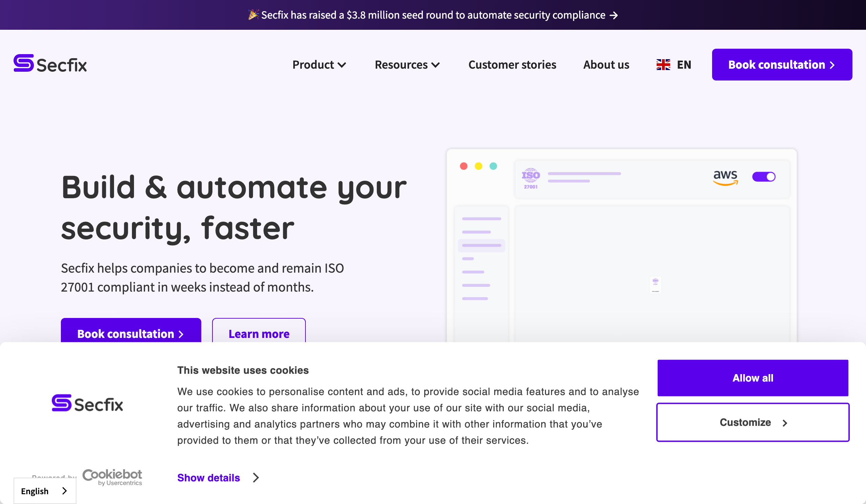This screenshot has width=866, height=504.
Task: Click the party popper emoji in the banner
Action: point(253,15)
